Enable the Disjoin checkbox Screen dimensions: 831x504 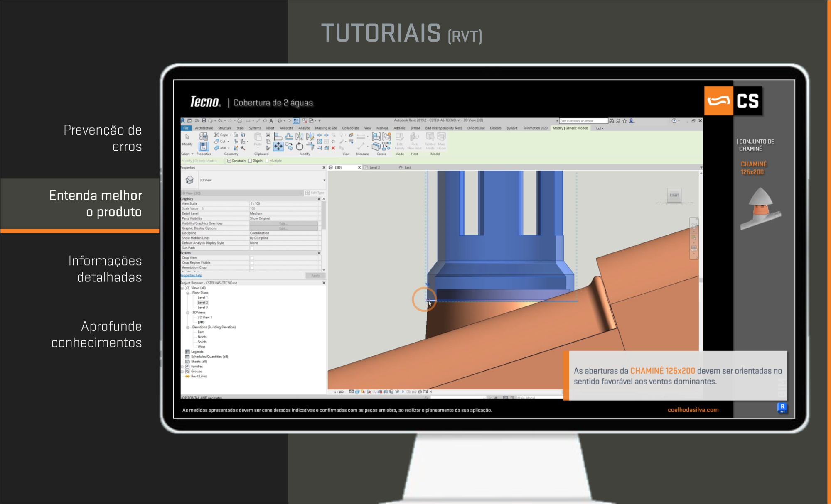pos(250,161)
